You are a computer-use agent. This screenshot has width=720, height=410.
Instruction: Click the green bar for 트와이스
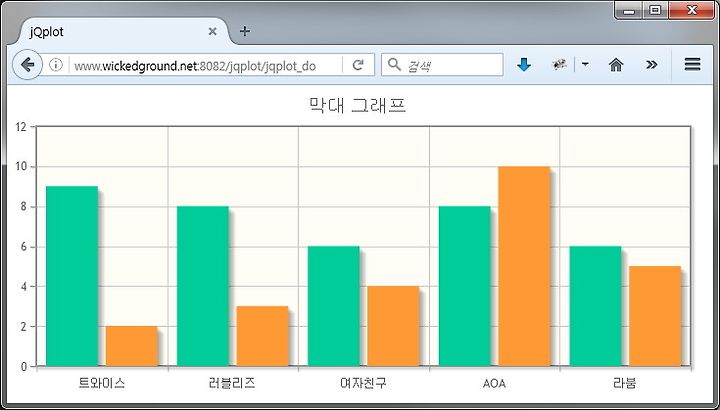(72, 276)
